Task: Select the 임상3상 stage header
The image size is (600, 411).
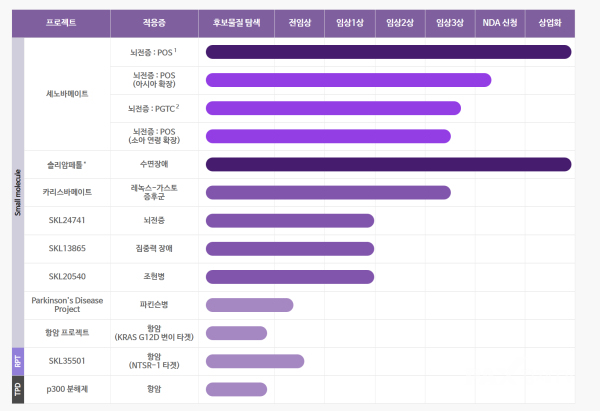Action: 450,23
